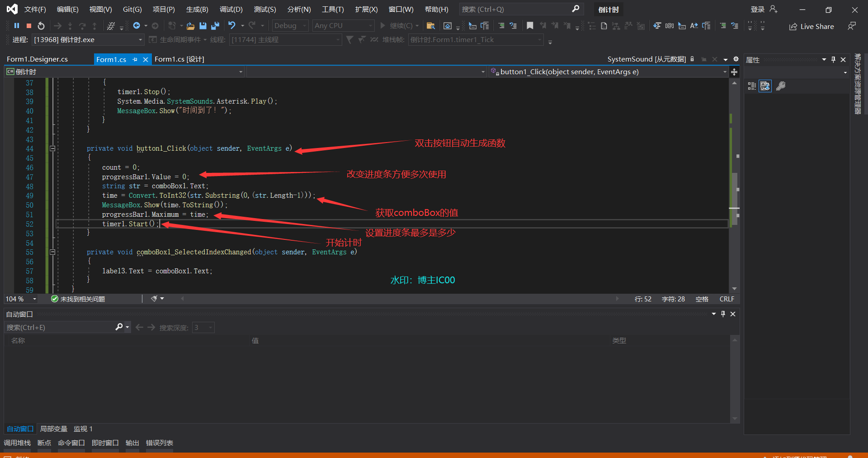Toggle a bookmark on the current line
Viewport: 868px width, 458px height.
point(530,25)
